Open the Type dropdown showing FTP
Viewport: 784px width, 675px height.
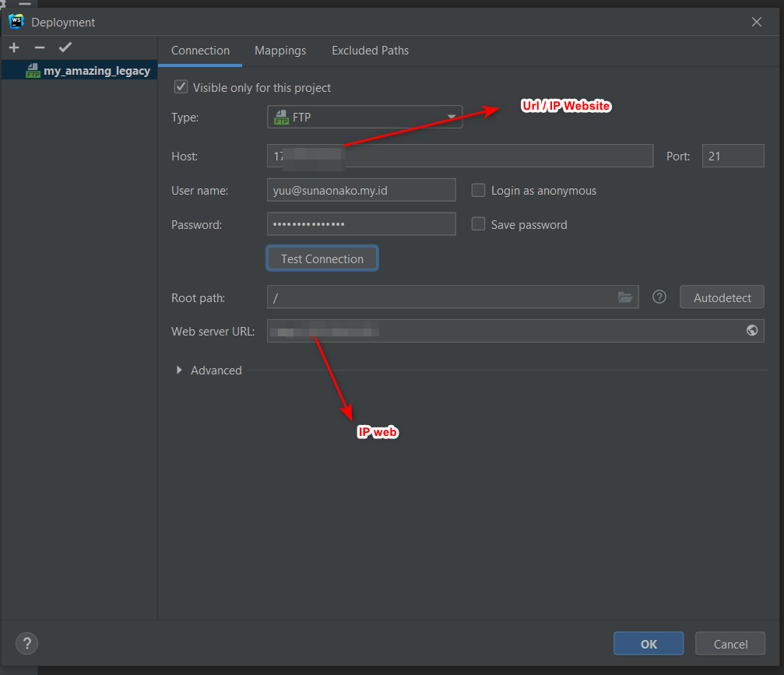point(364,118)
